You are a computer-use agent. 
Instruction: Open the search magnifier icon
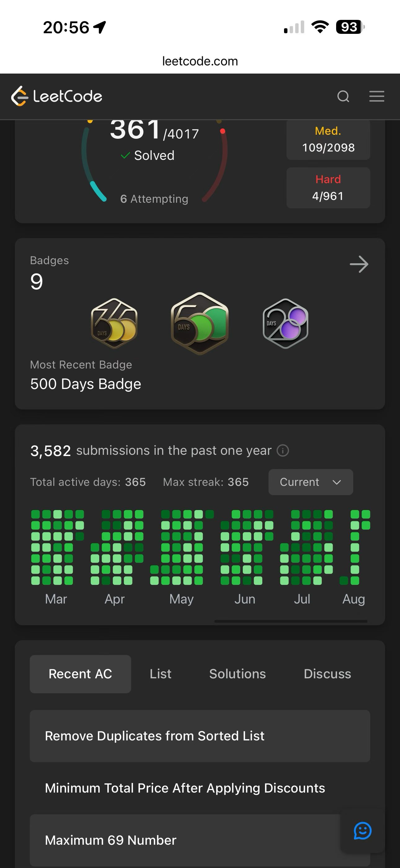tap(343, 96)
